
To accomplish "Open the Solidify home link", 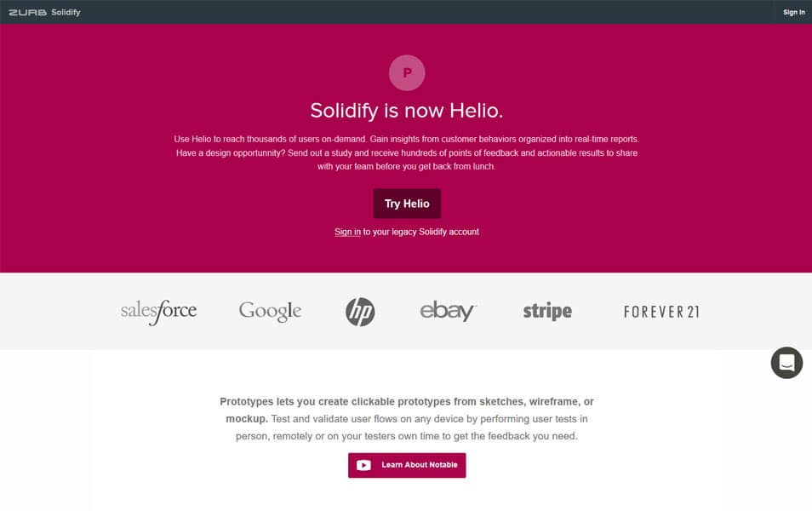I will coord(66,12).
